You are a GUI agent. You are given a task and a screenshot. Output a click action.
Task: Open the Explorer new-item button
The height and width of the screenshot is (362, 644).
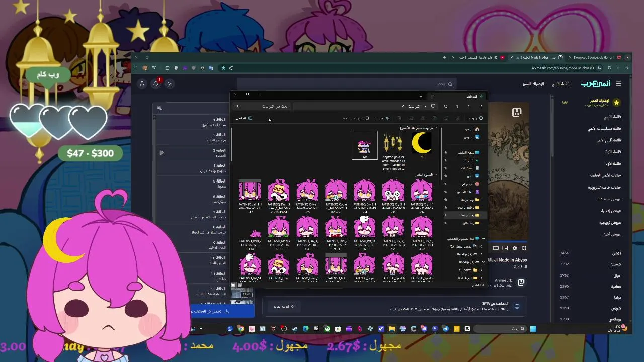point(475,118)
